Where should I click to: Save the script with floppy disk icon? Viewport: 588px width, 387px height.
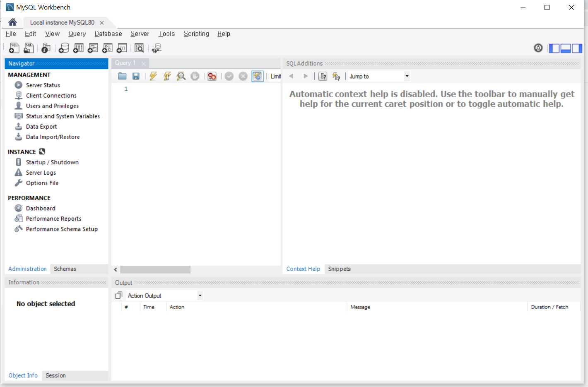[136, 76]
